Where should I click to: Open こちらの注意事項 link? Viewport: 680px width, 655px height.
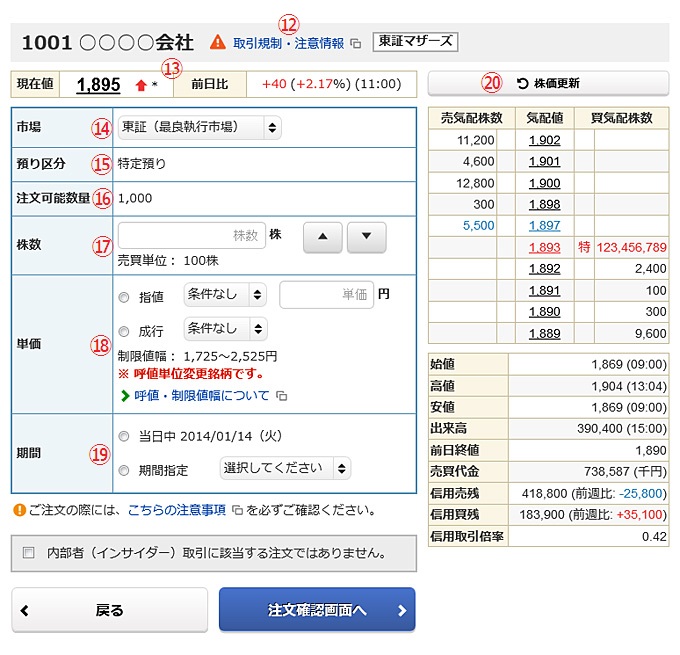point(177,510)
